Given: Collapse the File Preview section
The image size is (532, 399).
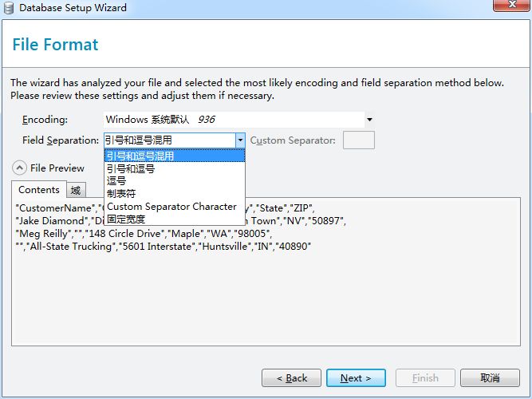Looking at the screenshot, I should 18,168.
